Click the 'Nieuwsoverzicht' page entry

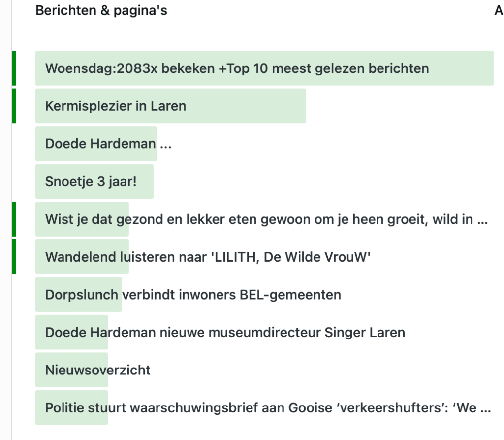[98, 370]
